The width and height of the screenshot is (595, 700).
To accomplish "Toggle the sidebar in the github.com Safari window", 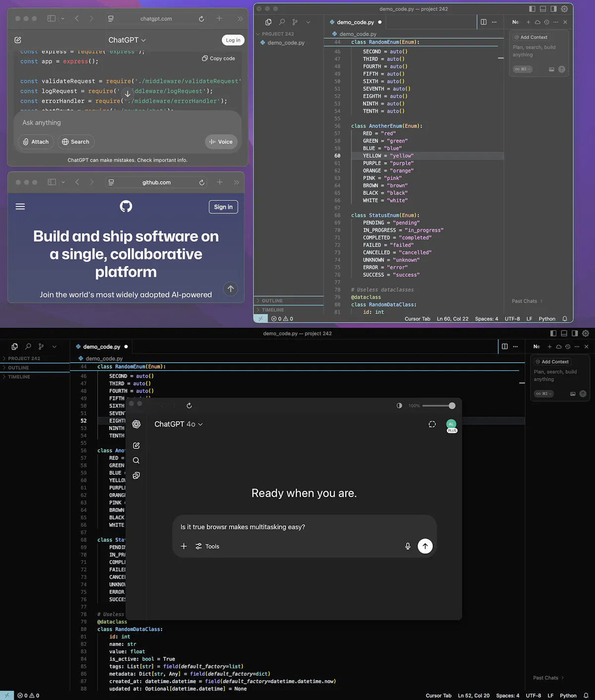I will pyautogui.click(x=52, y=182).
